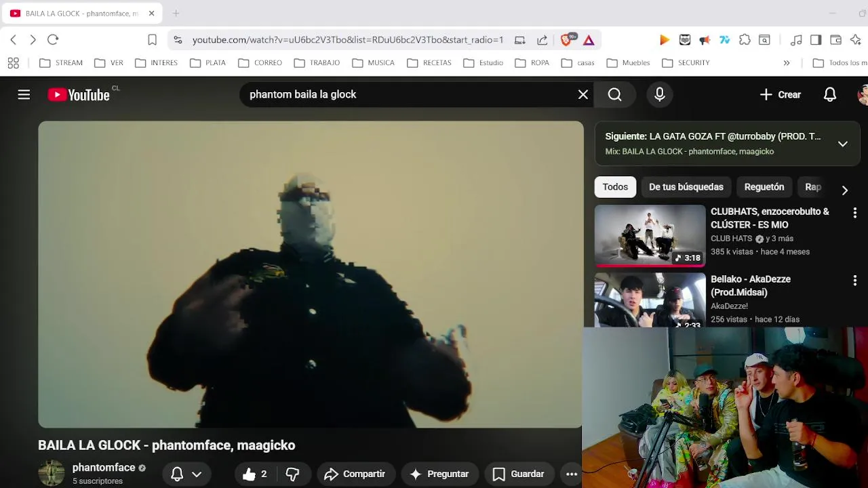The width and height of the screenshot is (868, 488).
Task: Open the CORREO bookmarks folder
Action: [260, 63]
